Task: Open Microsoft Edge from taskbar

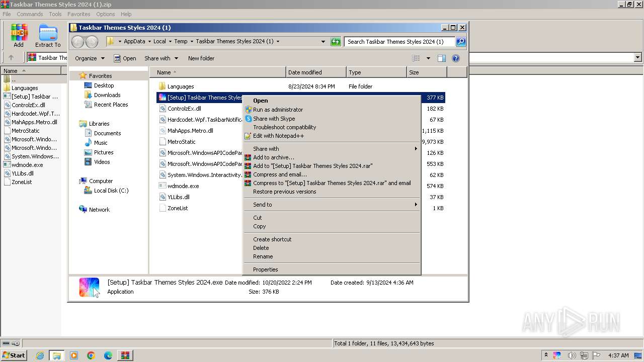Action: click(x=108, y=355)
